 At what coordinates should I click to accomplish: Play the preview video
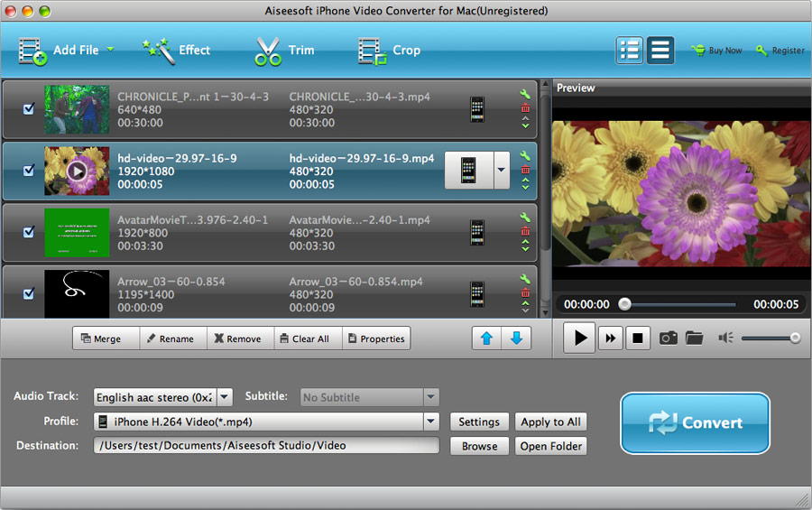point(579,338)
